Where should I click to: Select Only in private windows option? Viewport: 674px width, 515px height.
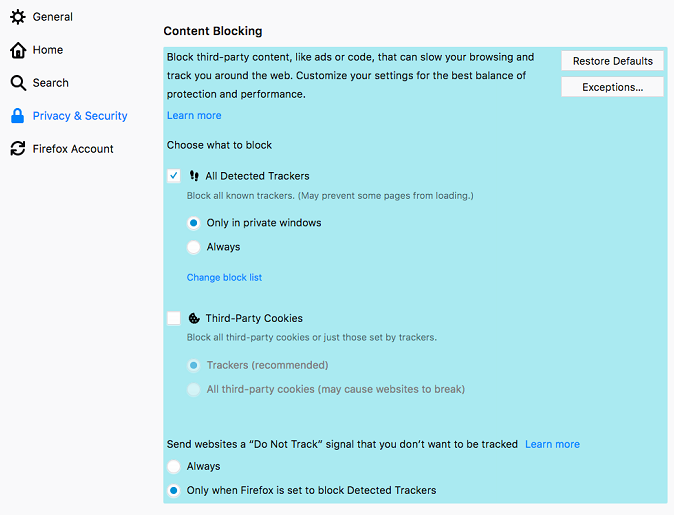(x=194, y=223)
